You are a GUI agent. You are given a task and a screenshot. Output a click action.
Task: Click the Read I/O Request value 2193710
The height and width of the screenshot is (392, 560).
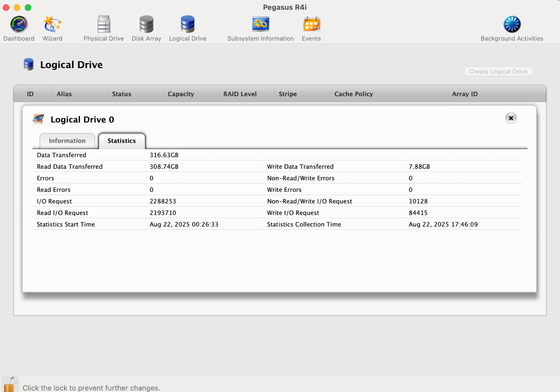coord(163,213)
